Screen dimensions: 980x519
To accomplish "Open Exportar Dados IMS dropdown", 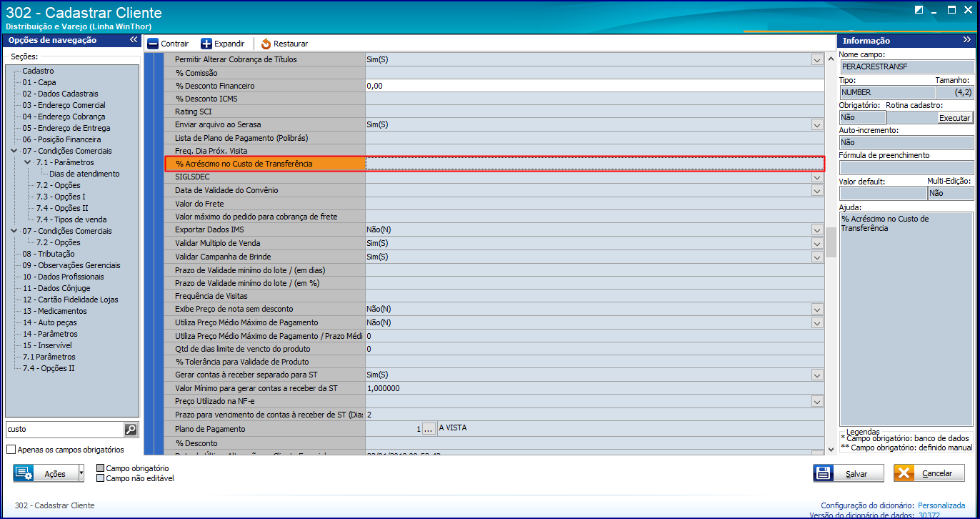I will 817,230.
